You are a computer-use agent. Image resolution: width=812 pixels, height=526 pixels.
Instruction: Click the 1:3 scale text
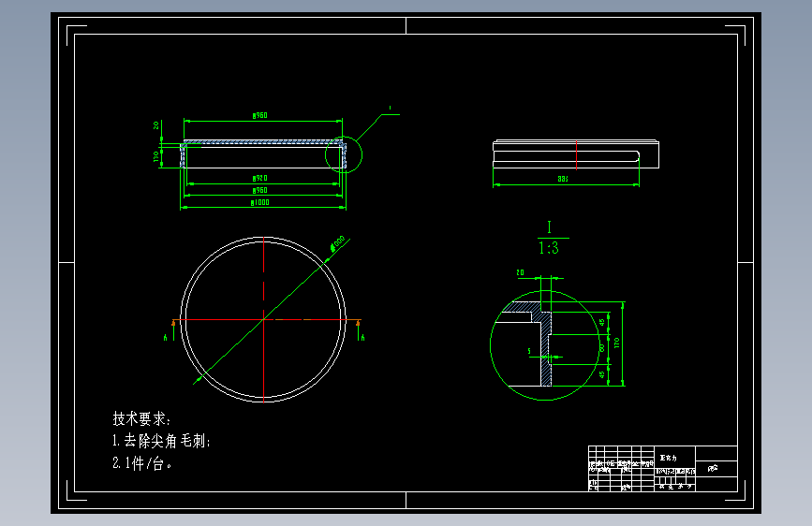coord(549,248)
